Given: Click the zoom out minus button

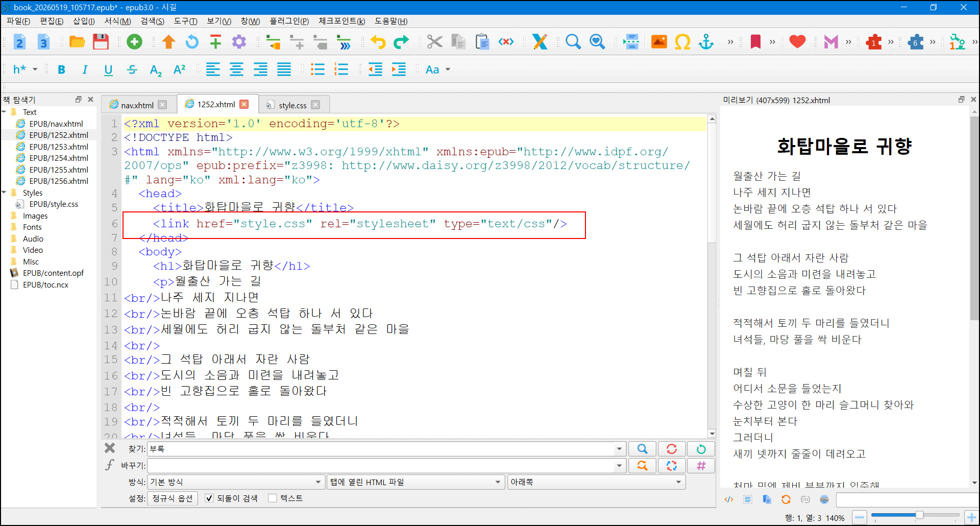Looking at the screenshot, I should tap(860, 518).
